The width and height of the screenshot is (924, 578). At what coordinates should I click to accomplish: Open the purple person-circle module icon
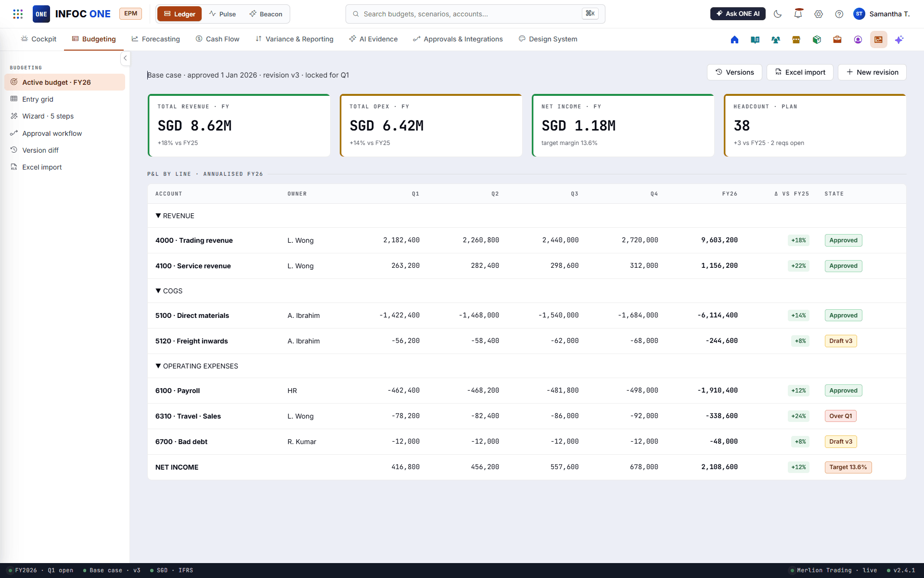pos(858,39)
